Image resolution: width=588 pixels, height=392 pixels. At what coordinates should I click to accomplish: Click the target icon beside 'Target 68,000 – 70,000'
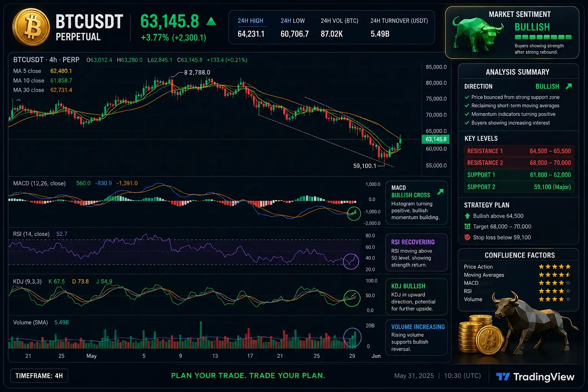(467, 227)
